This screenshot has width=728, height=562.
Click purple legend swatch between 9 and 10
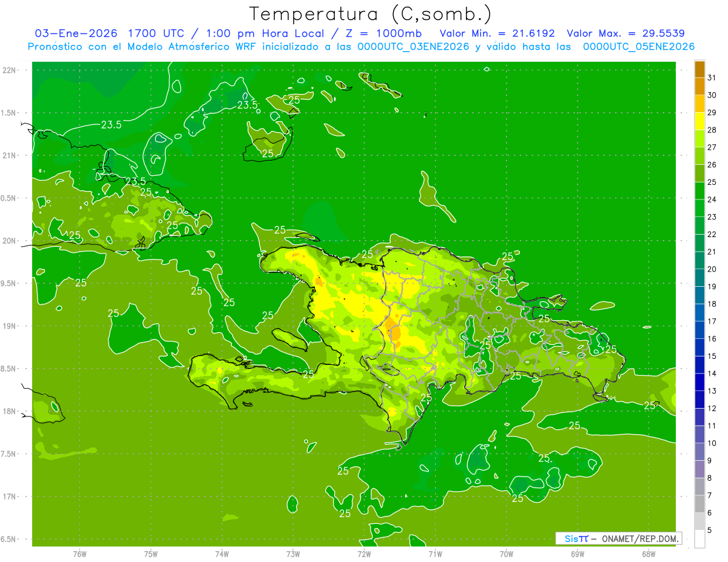[x=699, y=452]
